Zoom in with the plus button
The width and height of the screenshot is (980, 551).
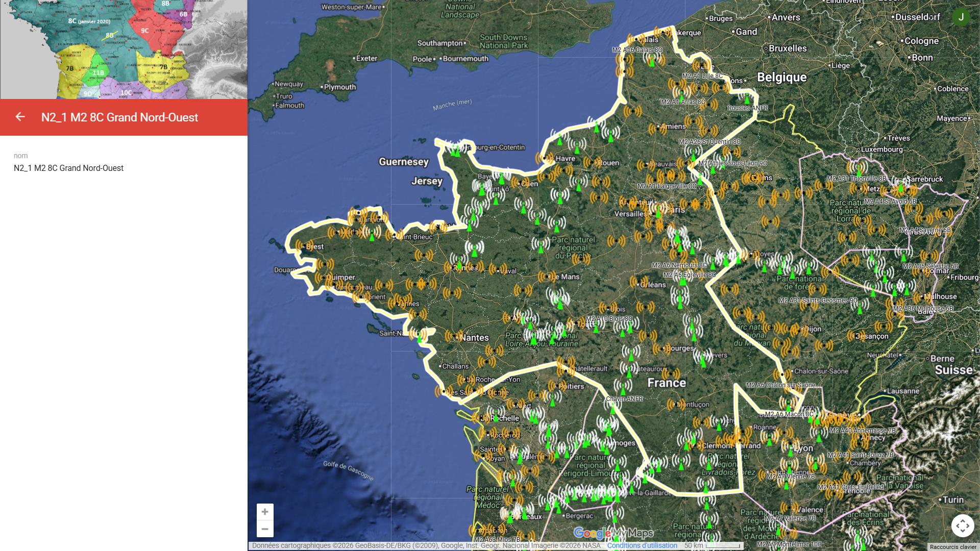(265, 512)
